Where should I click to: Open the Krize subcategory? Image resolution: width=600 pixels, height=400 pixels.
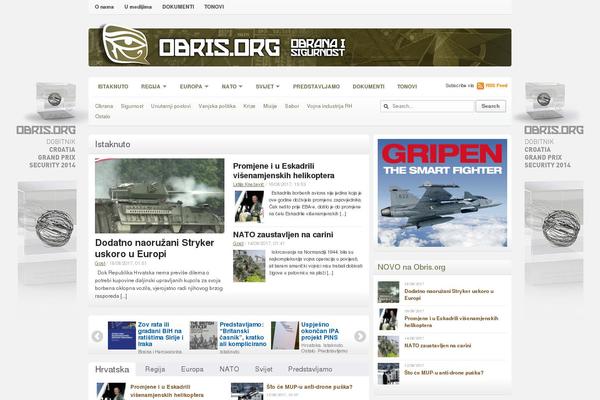click(x=249, y=106)
